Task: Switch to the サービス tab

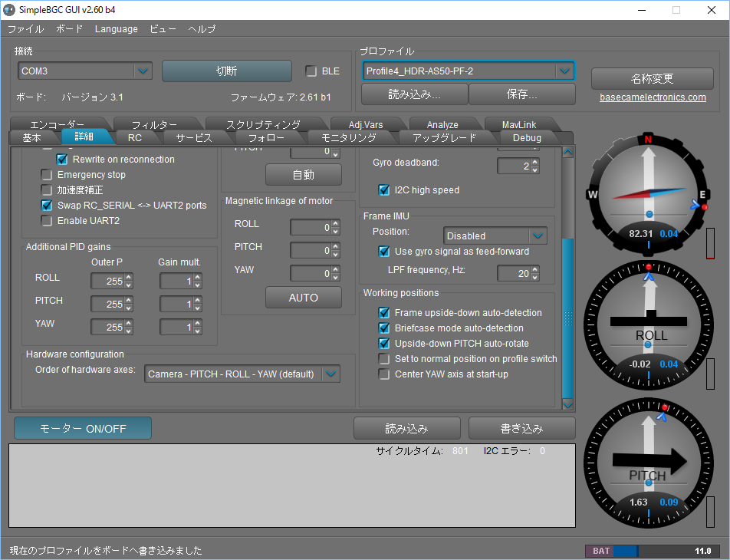Action: pos(194,138)
